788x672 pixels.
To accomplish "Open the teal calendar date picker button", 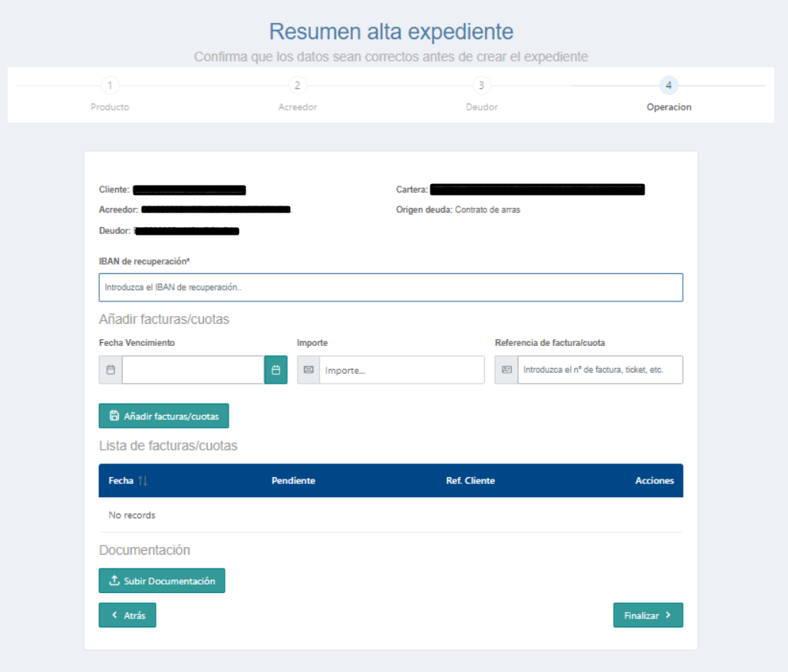I will [276, 370].
